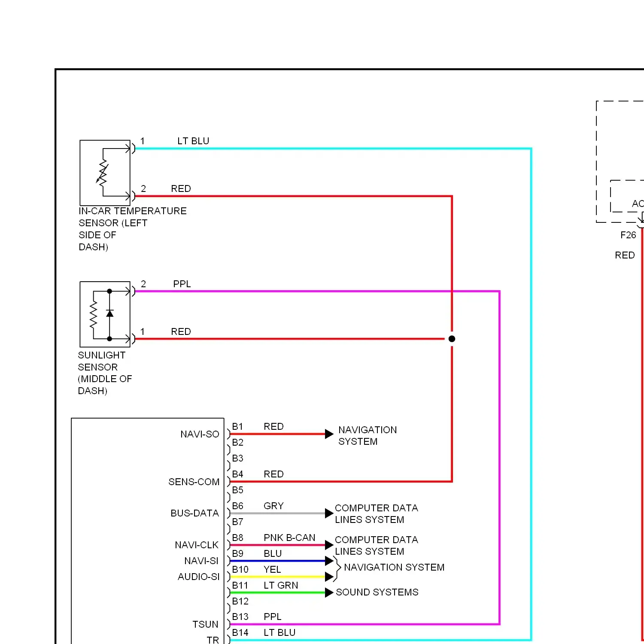Image resolution: width=644 pixels, height=644 pixels.
Task: Click the SENS-COM terminal label
Action: point(194,482)
